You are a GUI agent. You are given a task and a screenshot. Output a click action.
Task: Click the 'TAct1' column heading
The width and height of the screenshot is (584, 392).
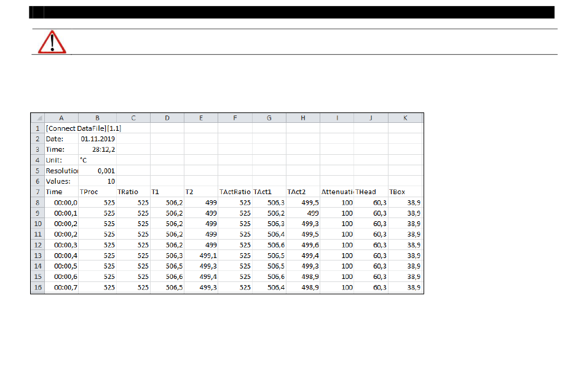click(x=269, y=192)
